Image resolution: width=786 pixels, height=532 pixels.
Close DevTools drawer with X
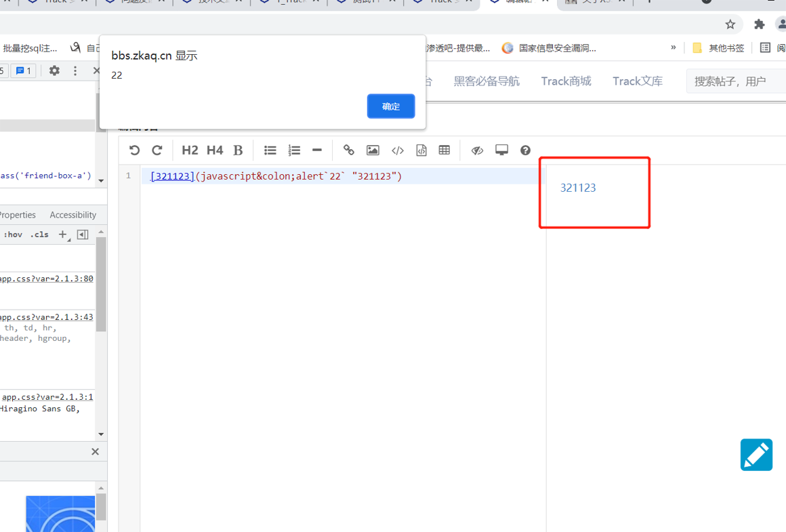coord(96,452)
